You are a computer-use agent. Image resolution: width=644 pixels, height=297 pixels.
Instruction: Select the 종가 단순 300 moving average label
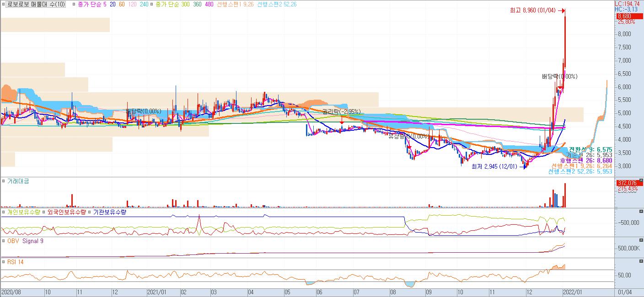[x=172, y=4]
